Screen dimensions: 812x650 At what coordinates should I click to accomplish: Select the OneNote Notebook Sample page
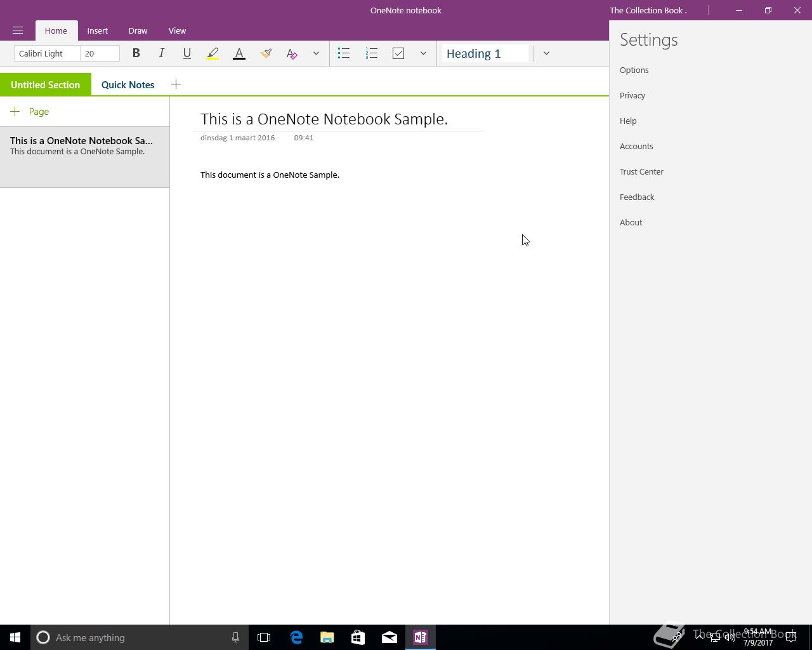(x=84, y=157)
